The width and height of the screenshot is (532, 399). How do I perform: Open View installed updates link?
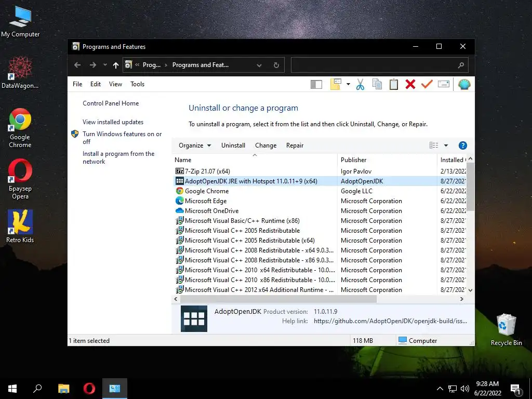(113, 122)
